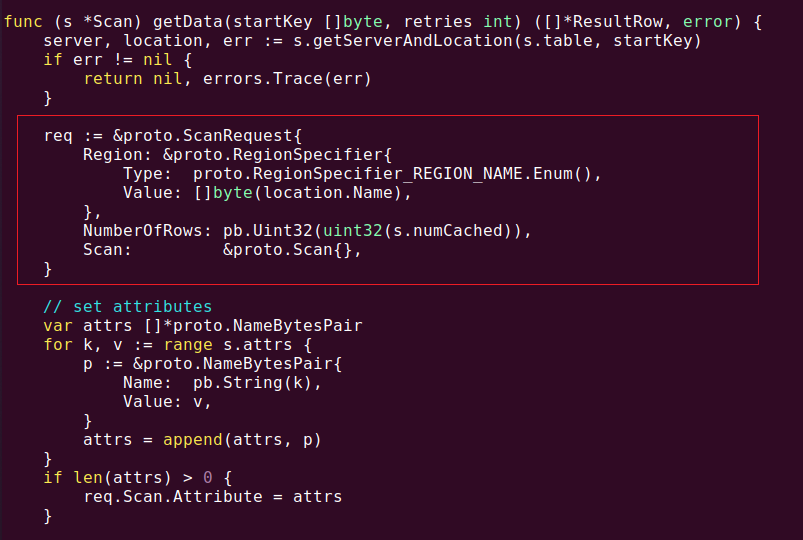The image size is (803, 540).
Task: Click the range keyword in loop
Action: (x=188, y=345)
